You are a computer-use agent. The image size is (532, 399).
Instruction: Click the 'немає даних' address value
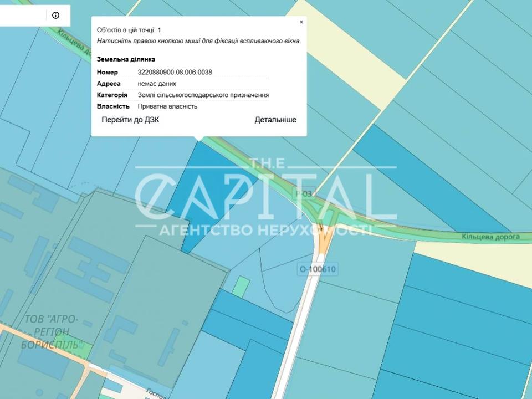(x=157, y=84)
